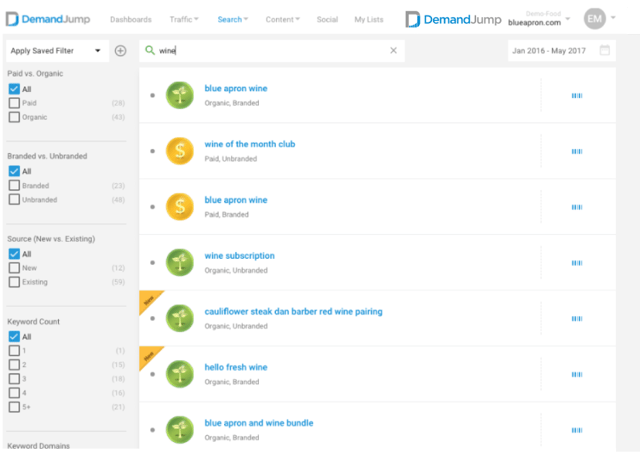The width and height of the screenshot is (640, 452).
Task: Select bullet dot for wine of the month club row
Action: pos(153,151)
